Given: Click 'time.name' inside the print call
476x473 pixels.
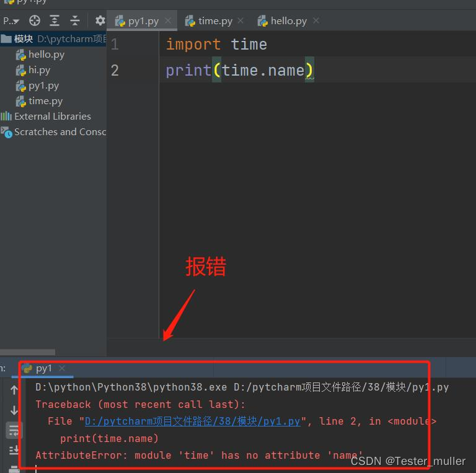Looking at the screenshot, I should point(263,71).
